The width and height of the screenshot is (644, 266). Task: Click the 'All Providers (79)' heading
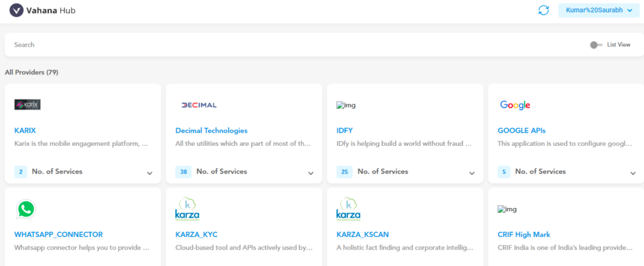pyautogui.click(x=31, y=72)
